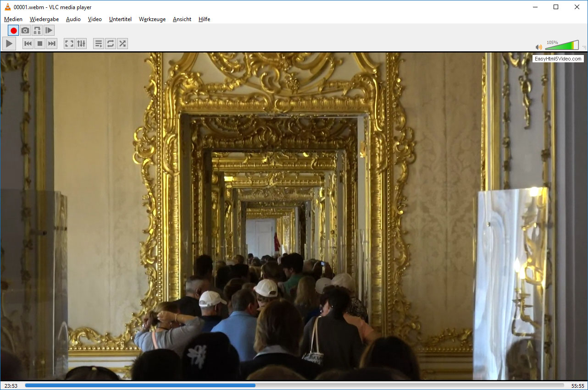This screenshot has width=588, height=390.
Task: Take a video snapshot with camera icon
Action: coord(25,31)
